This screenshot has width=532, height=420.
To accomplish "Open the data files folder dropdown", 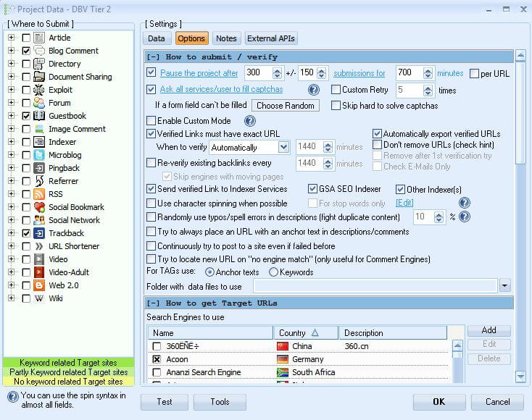I will tap(504, 286).
